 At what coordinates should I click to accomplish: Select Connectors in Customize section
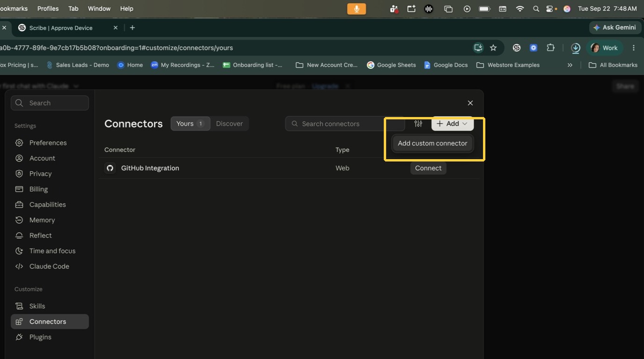[50, 322]
